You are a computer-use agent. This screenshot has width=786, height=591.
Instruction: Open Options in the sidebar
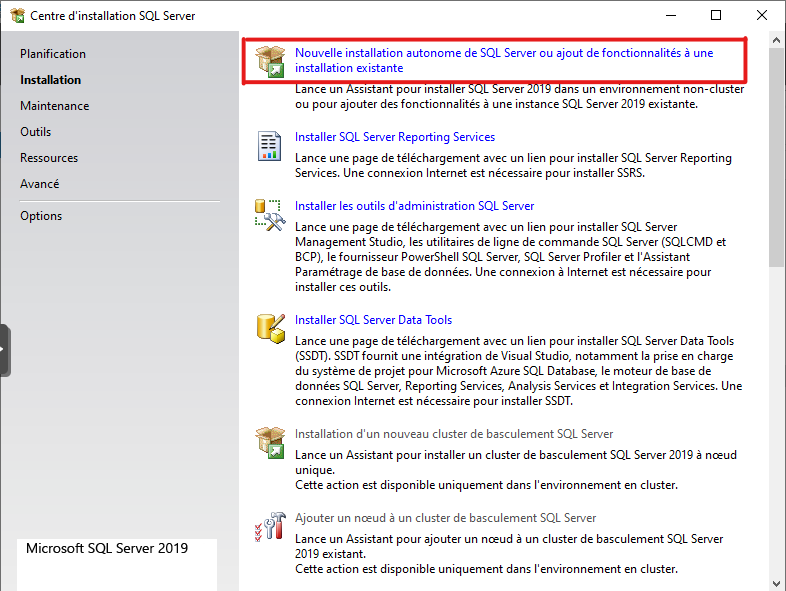pos(41,216)
